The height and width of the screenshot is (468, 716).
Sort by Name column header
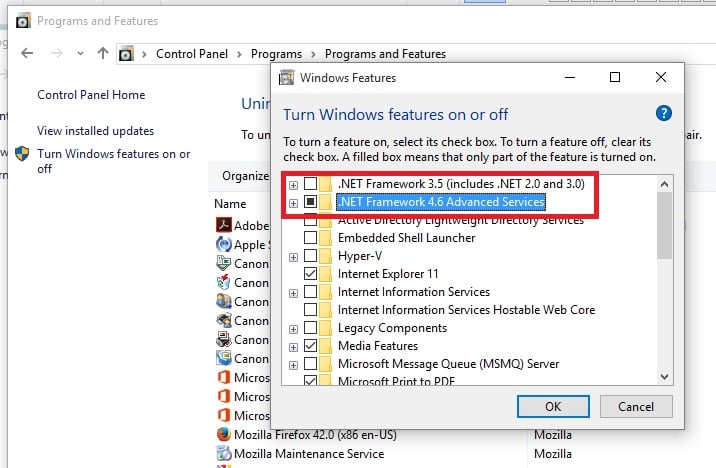click(x=230, y=204)
